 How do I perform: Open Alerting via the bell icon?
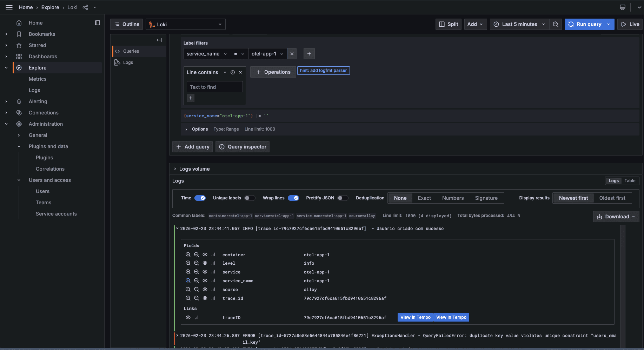[19, 101]
